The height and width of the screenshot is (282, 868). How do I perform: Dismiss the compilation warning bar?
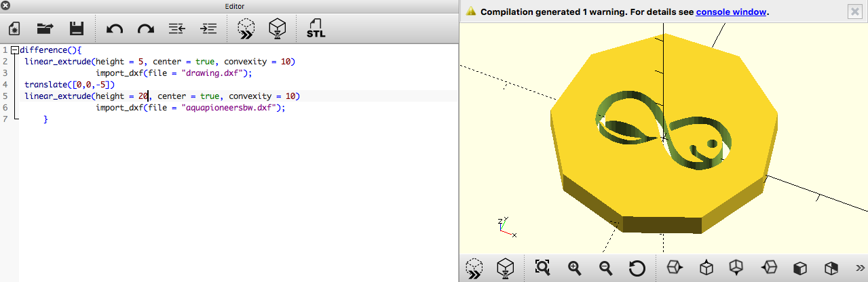point(854,12)
